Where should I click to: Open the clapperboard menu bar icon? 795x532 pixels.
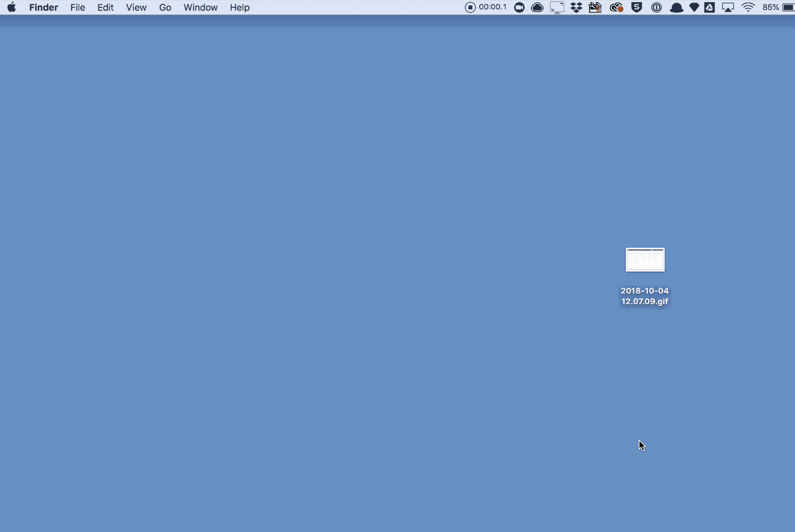596,7
